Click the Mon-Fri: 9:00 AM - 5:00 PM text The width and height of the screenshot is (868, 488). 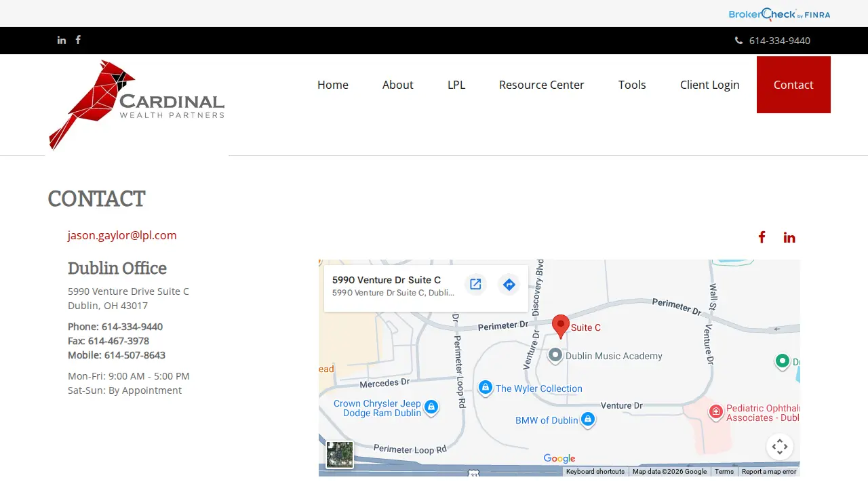[129, 376]
